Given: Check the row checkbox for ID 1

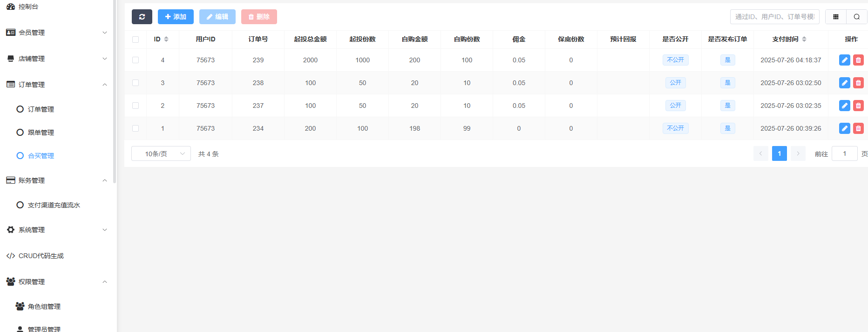Looking at the screenshot, I should (136, 128).
